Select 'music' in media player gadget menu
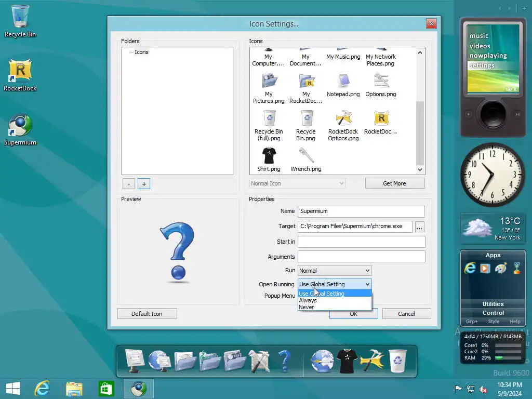 click(478, 36)
